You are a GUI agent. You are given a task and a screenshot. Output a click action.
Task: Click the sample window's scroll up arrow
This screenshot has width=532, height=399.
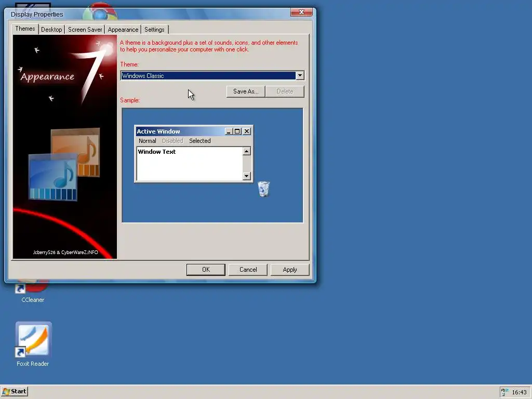(x=247, y=151)
